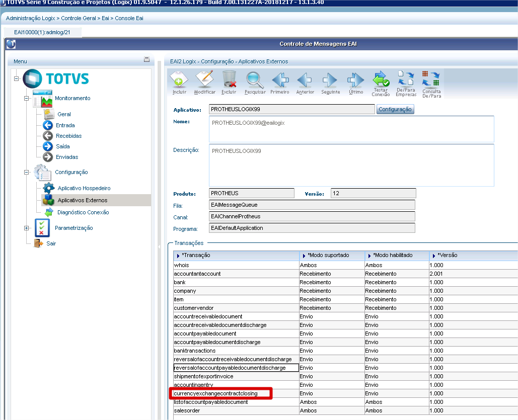This screenshot has height=420, width=518.
Task: Click the Aplicativos Externos cubes icon
Action: click(48, 200)
